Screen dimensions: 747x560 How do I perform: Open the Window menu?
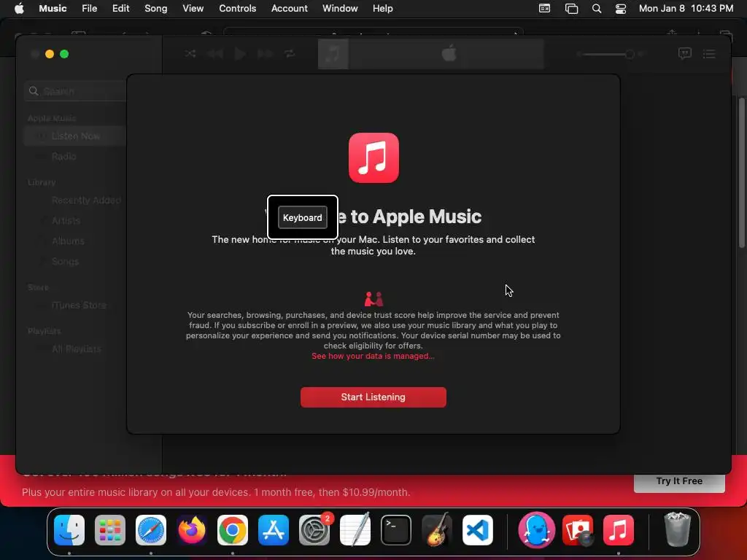point(340,8)
